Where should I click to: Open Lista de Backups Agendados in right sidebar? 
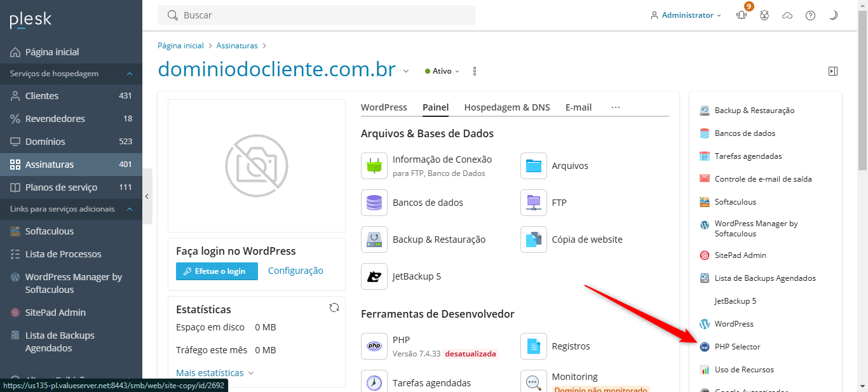click(765, 278)
